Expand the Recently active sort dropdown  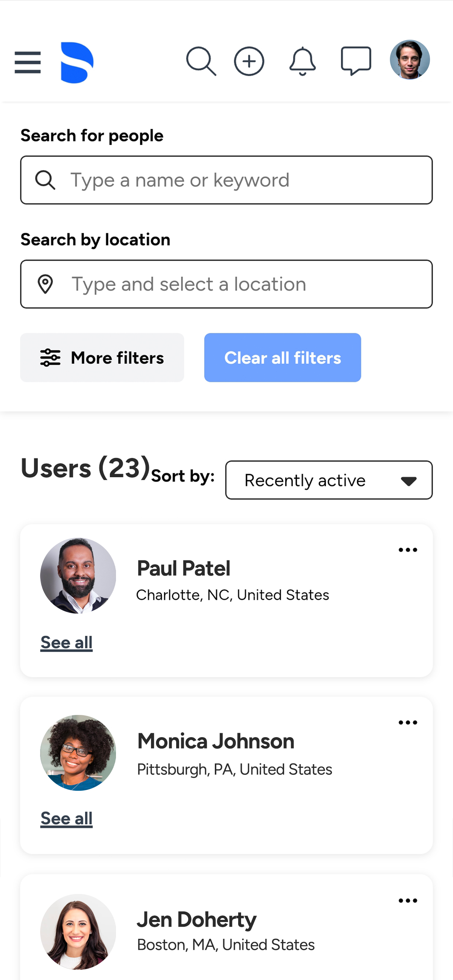329,480
